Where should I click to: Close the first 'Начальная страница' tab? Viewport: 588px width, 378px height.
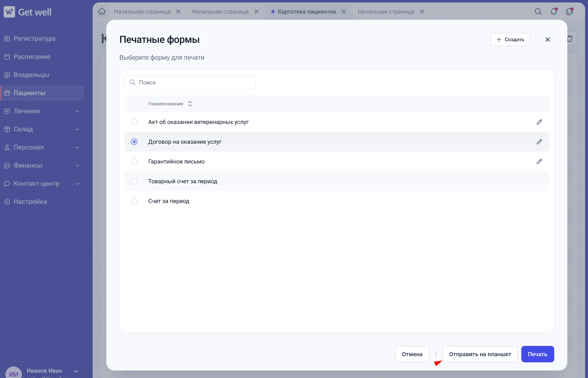point(178,12)
